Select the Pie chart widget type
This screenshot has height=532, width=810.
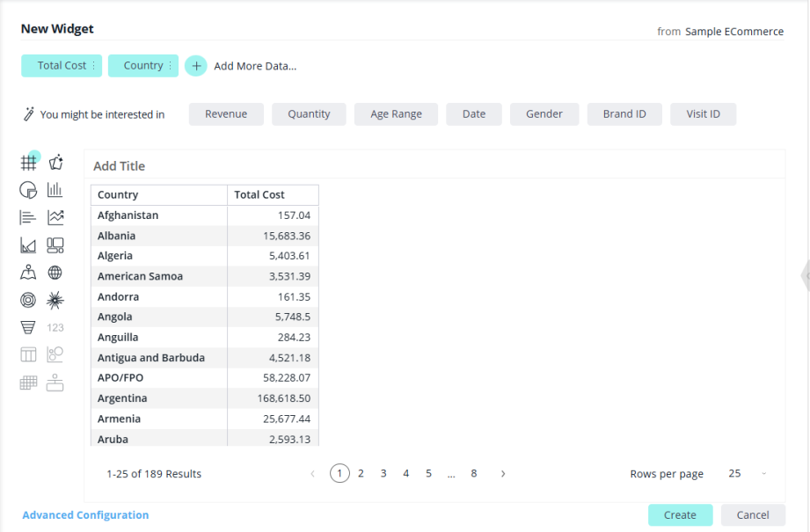click(28, 190)
